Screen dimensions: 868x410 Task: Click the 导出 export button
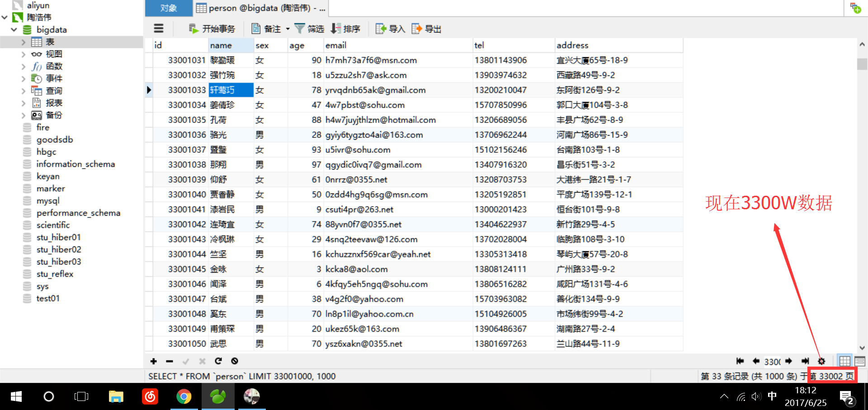pyautogui.click(x=426, y=29)
